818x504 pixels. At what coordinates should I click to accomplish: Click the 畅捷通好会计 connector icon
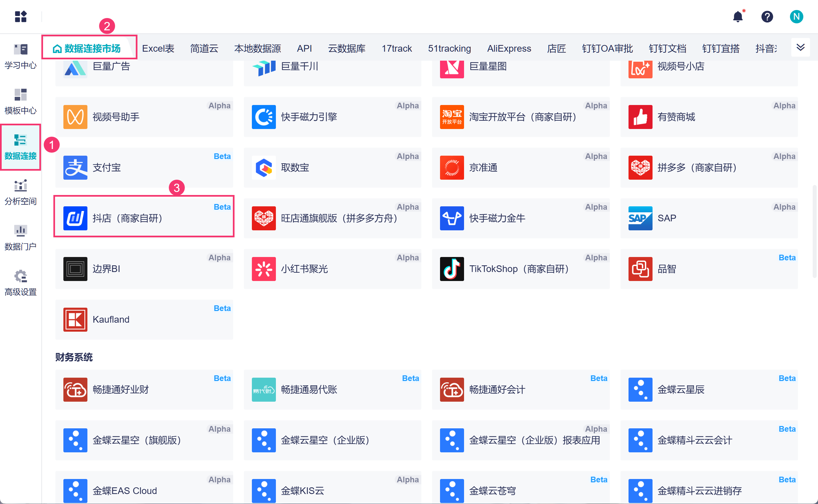(x=452, y=390)
